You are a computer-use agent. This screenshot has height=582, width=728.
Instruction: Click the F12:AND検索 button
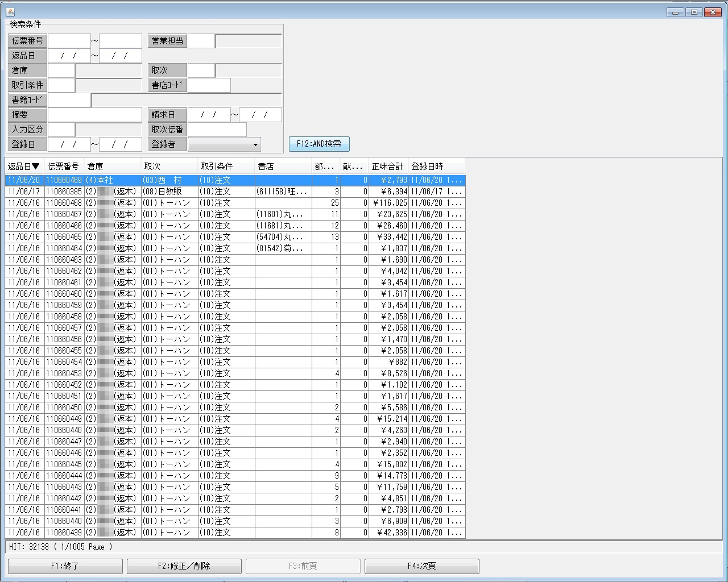tap(318, 144)
